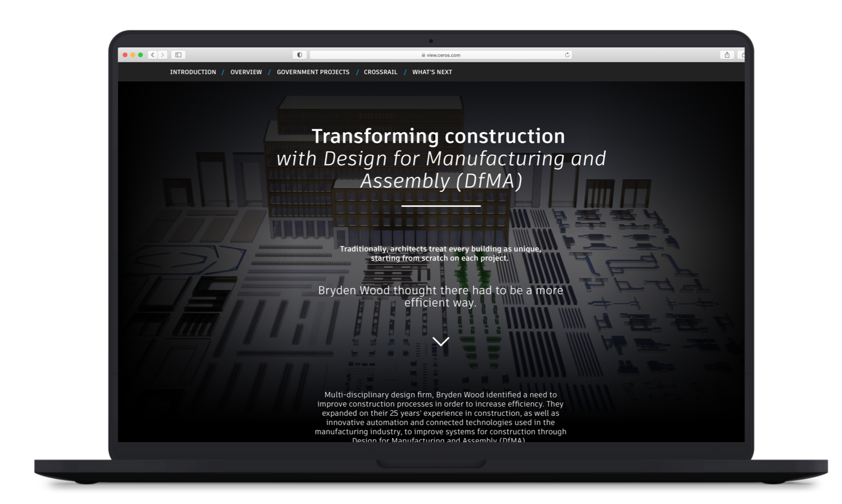This screenshot has height=504, width=842.
Task: Focus the view.ceros.com address field
Action: [x=441, y=55]
